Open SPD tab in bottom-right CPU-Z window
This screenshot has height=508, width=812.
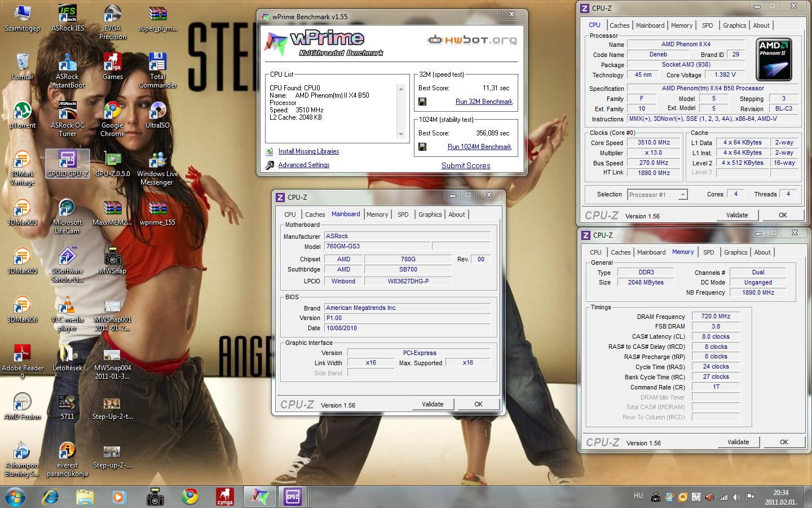[x=708, y=252]
